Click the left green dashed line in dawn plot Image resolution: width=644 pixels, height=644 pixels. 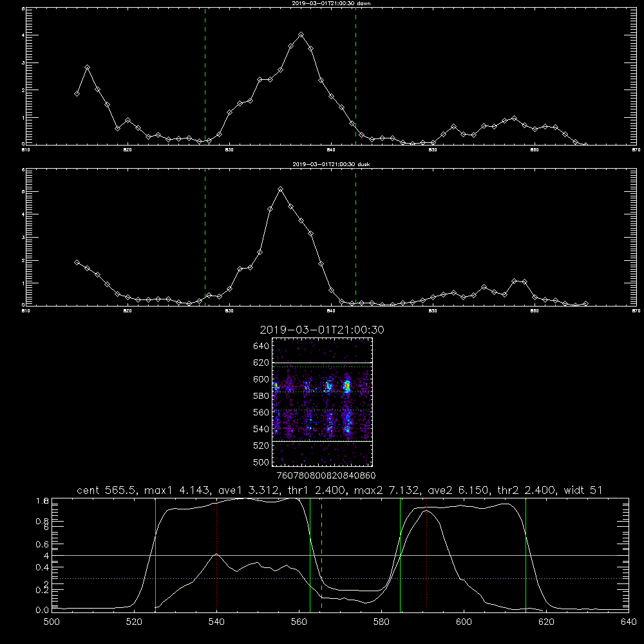pos(205,76)
